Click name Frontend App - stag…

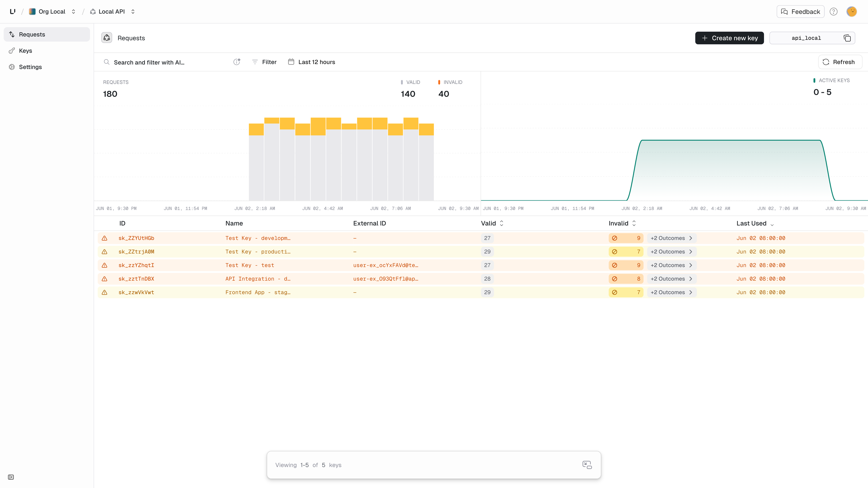point(258,292)
